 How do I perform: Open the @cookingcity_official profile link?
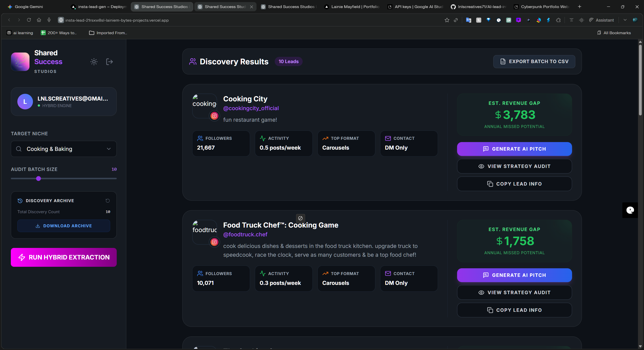coord(251,108)
